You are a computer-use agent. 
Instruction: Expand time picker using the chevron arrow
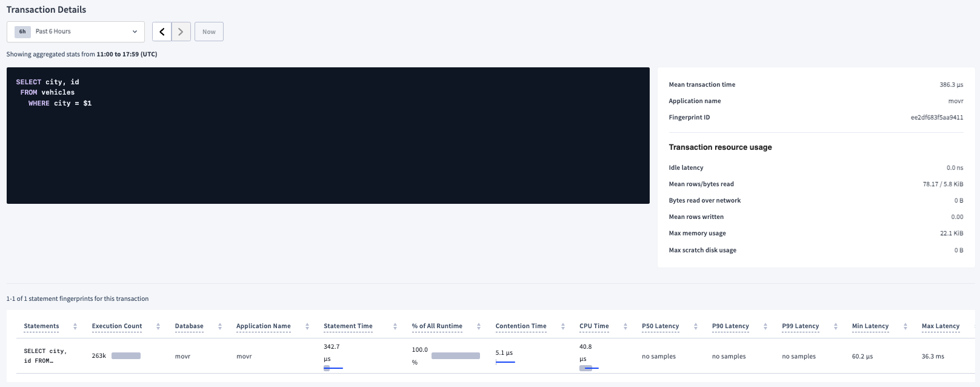pyautogui.click(x=135, y=32)
